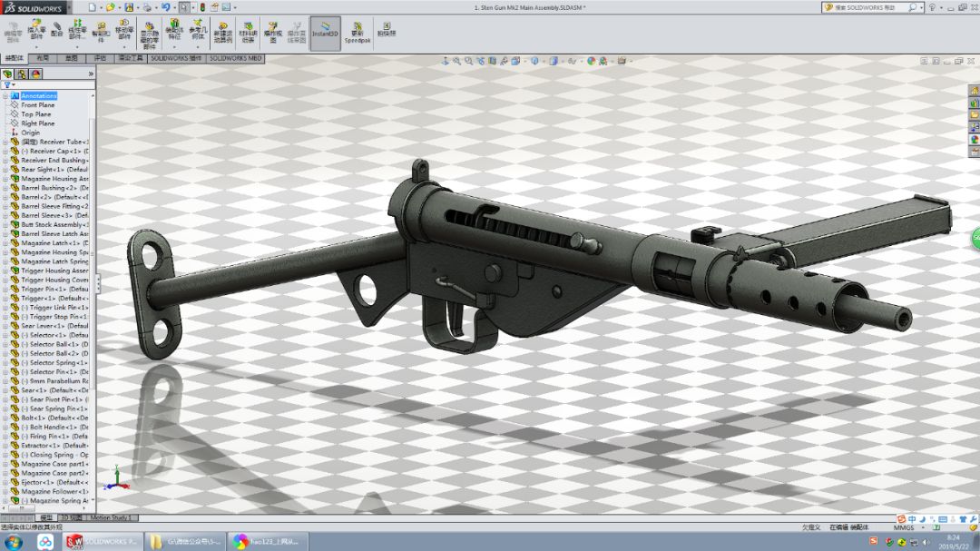Viewport: 980px width, 551px height.
Task: Expand the Receiver Tube tree node
Action: tap(5, 141)
